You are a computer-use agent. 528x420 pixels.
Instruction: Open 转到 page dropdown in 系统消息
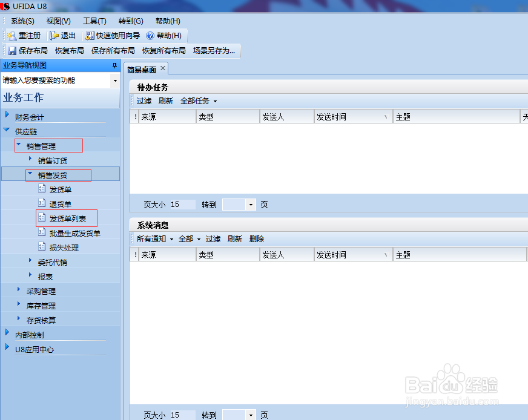tap(251, 415)
